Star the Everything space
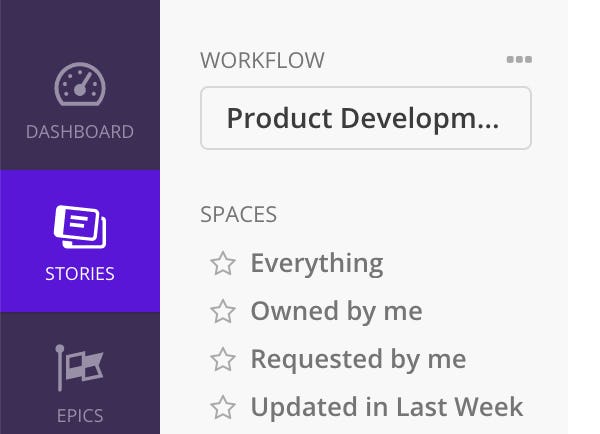This screenshot has width=600, height=434. 223,263
